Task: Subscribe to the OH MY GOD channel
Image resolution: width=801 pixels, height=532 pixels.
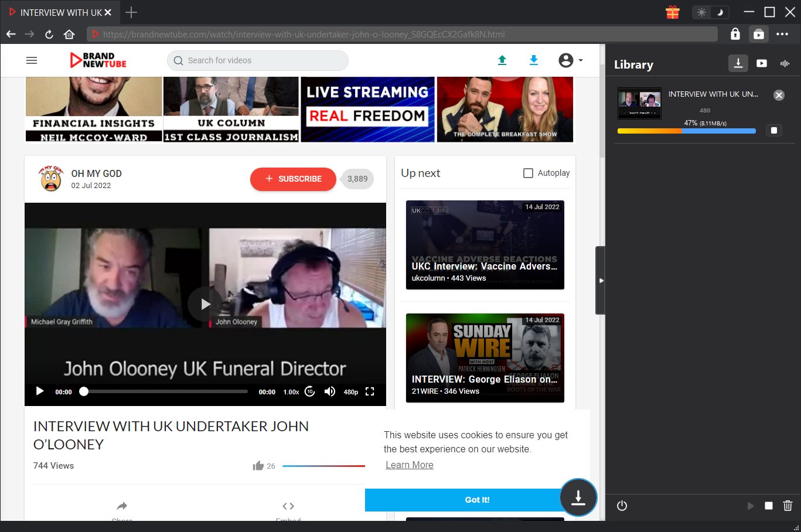Action: tap(293, 179)
